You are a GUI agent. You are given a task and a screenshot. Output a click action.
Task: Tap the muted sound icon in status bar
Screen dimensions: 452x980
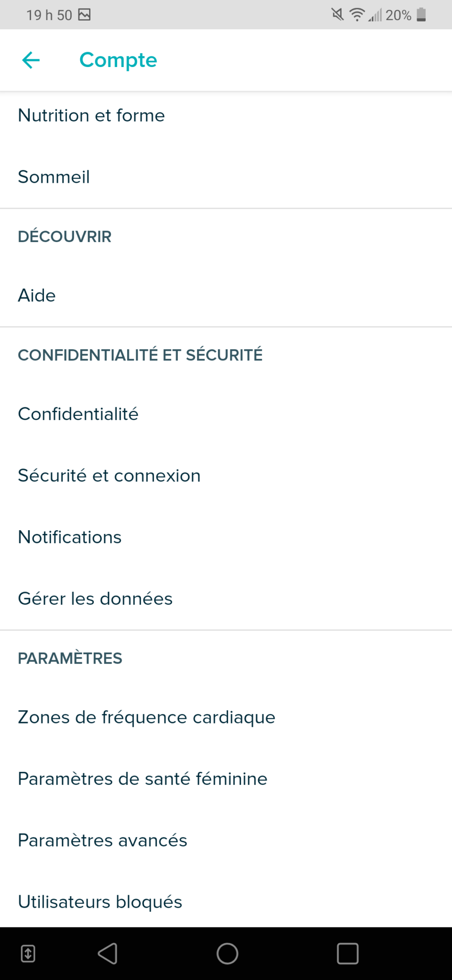pyautogui.click(x=338, y=15)
